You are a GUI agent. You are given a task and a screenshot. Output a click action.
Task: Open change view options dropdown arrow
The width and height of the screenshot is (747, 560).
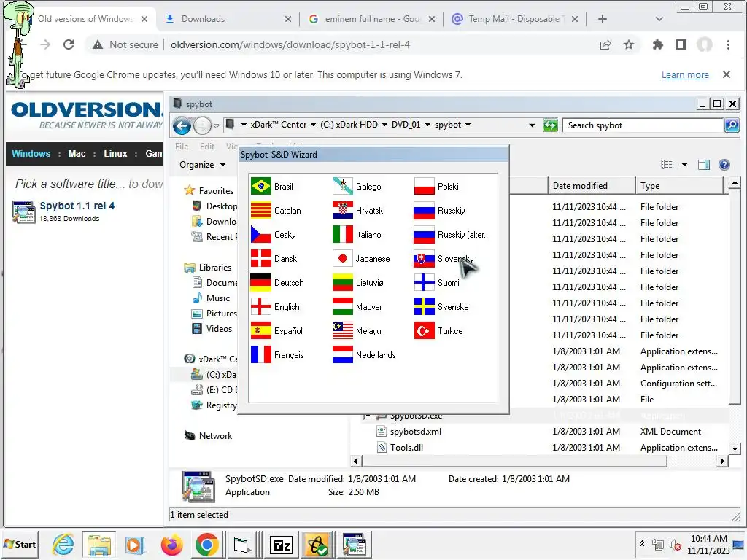click(x=684, y=165)
